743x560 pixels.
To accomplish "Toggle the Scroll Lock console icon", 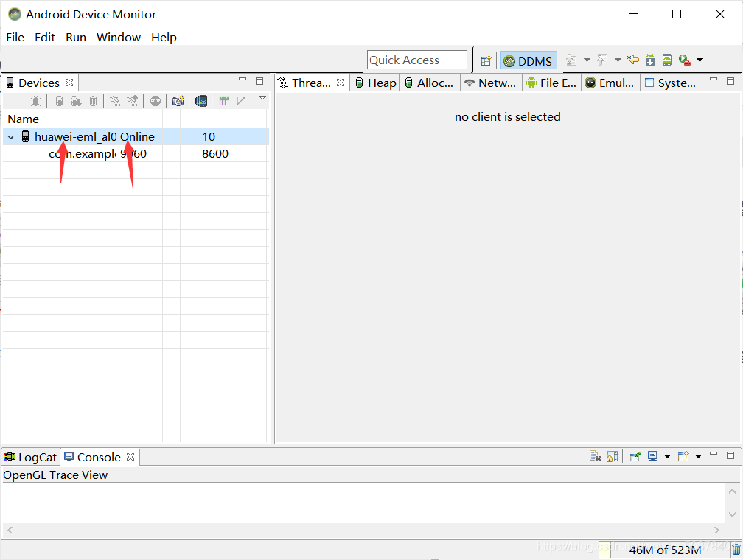I will pos(613,456).
